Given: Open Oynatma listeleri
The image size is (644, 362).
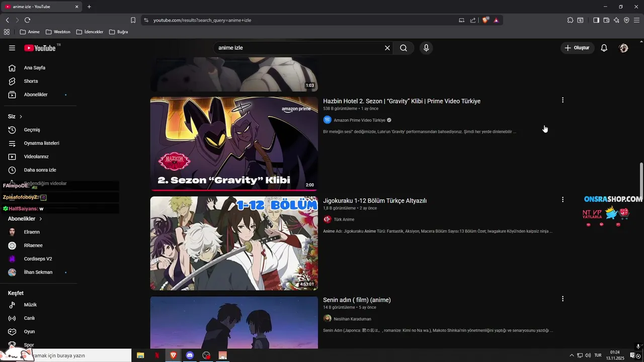Looking at the screenshot, I should [x=40, y=143].
